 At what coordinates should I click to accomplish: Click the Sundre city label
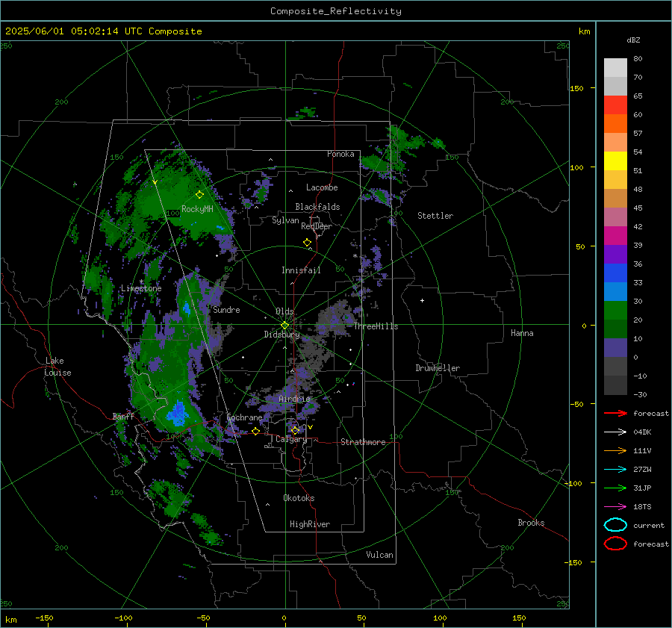click(226, 309)
